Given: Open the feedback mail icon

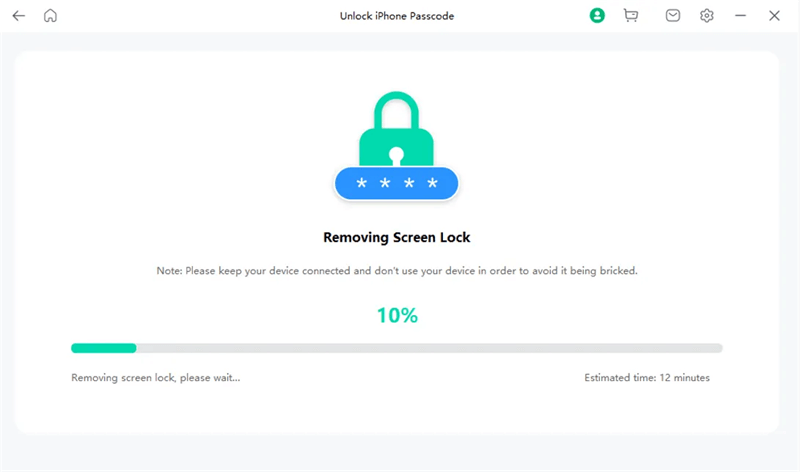Looking at the screenshot, I should [x=673, y=16].
